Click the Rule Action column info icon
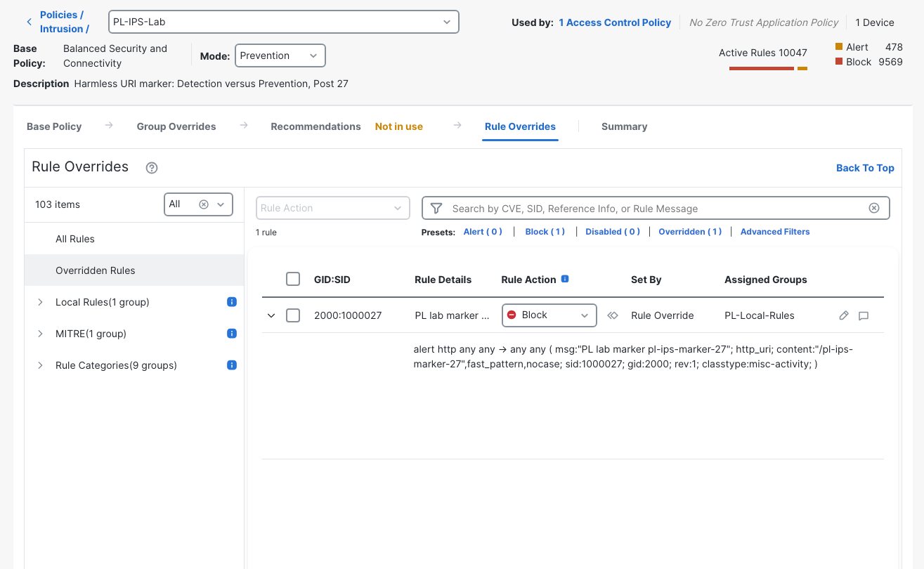Screen dimensions: 924x569 click(565, 279)
